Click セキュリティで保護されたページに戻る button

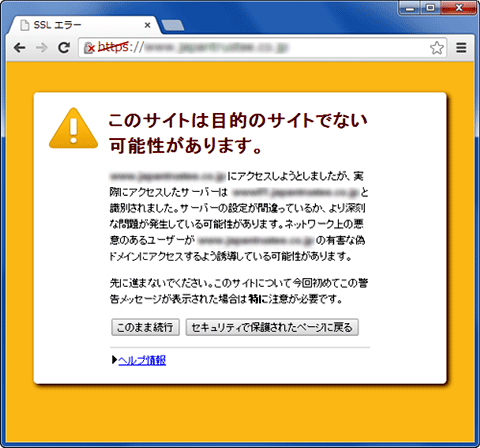272,327
